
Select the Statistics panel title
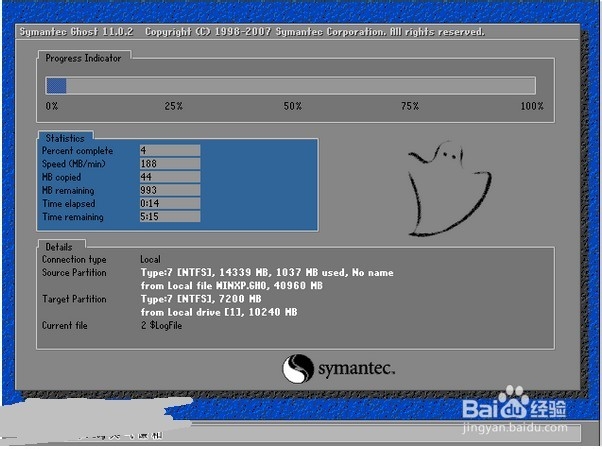point(65,138)
